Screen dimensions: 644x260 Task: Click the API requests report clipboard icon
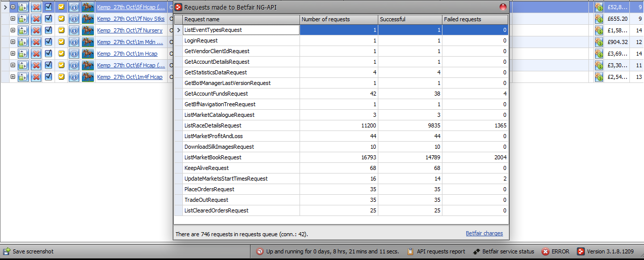tap(411, 251)
